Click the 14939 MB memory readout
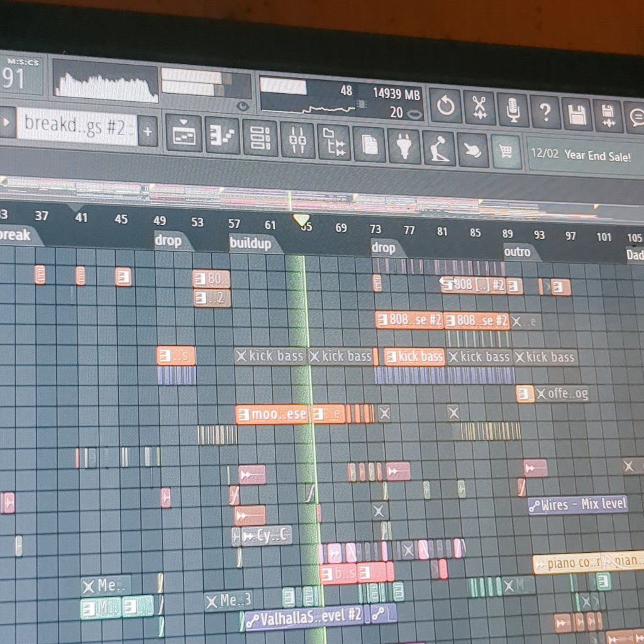The height and width of the screenshot is (644, 644). pos(396,94)
